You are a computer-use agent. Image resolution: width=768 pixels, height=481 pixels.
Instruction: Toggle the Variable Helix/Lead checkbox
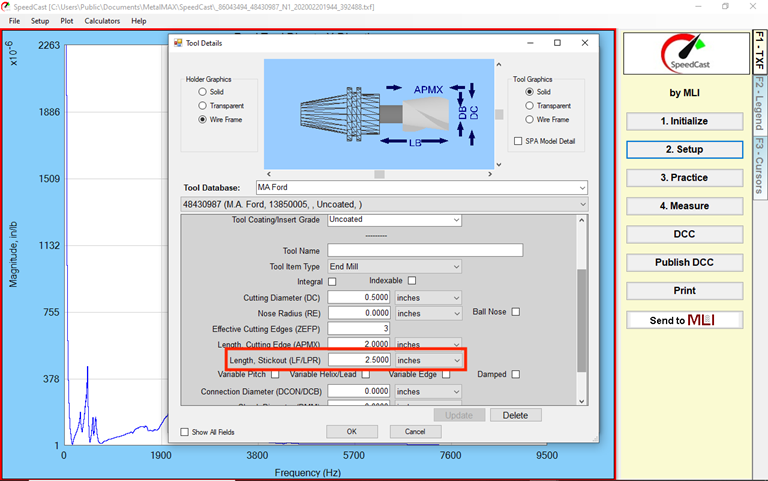[366, 375]
